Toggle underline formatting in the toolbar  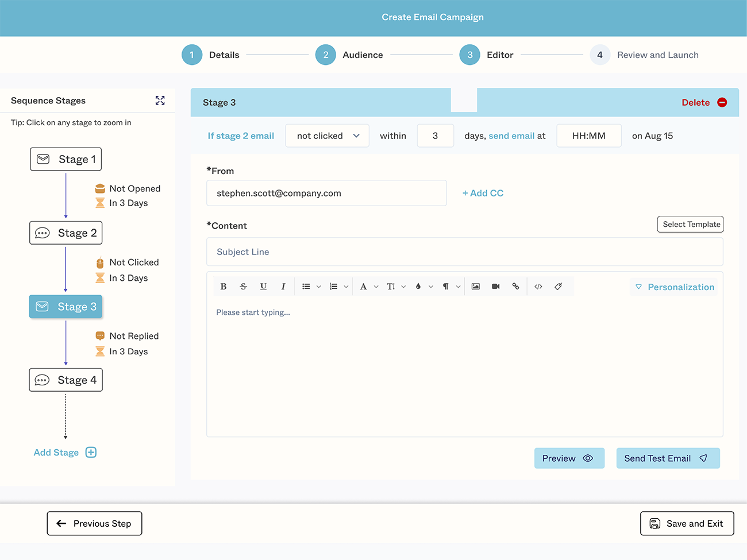[263, 287]
